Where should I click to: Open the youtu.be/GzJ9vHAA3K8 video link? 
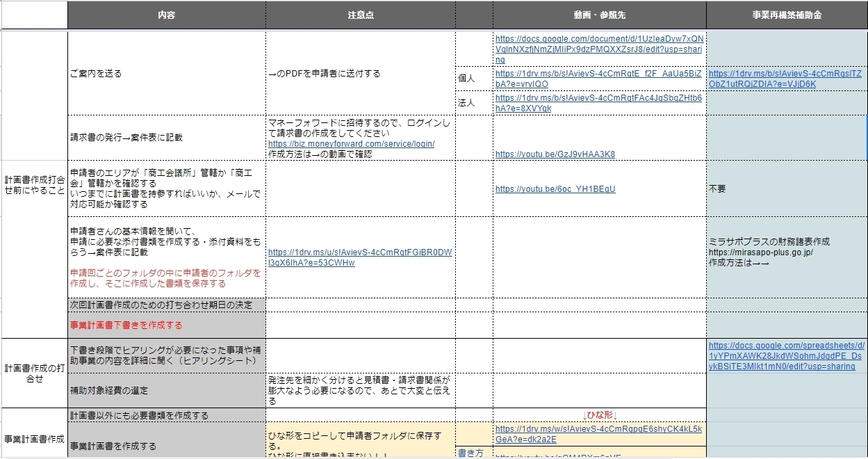[555, 154]
